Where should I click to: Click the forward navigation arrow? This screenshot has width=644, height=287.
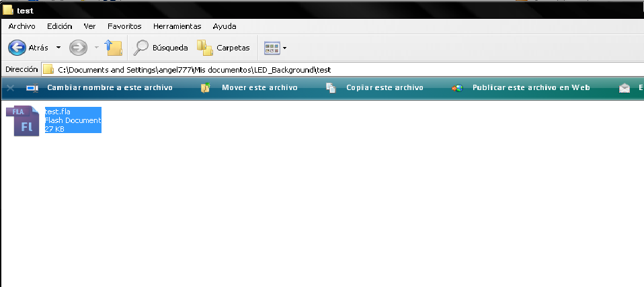(x=78, y=48)
